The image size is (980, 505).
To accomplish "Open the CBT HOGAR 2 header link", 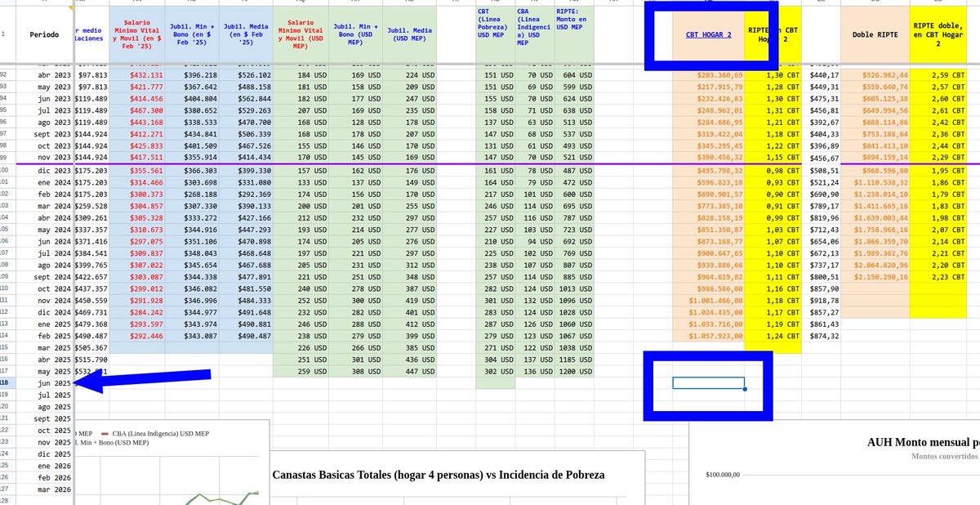I will pos(707,35).
